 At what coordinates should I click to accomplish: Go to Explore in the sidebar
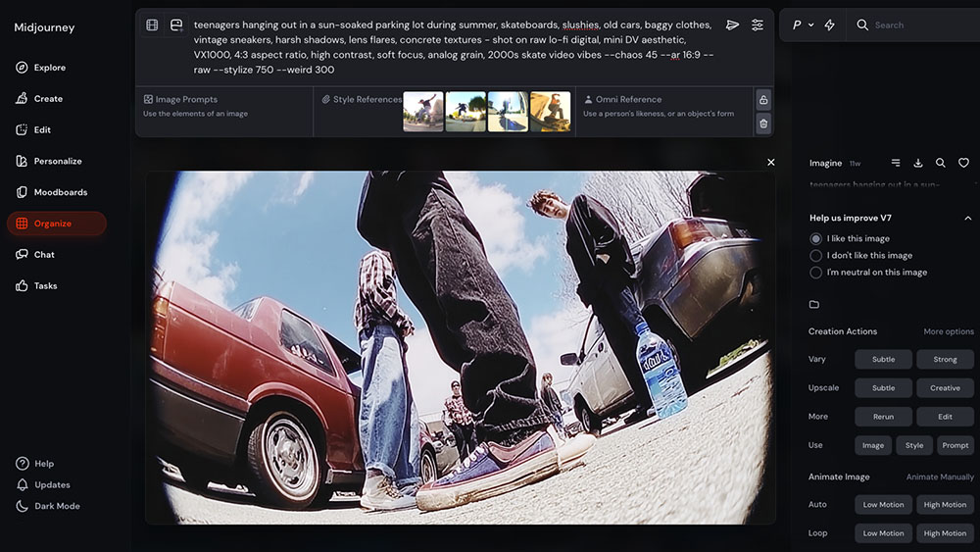coord(49,68)
